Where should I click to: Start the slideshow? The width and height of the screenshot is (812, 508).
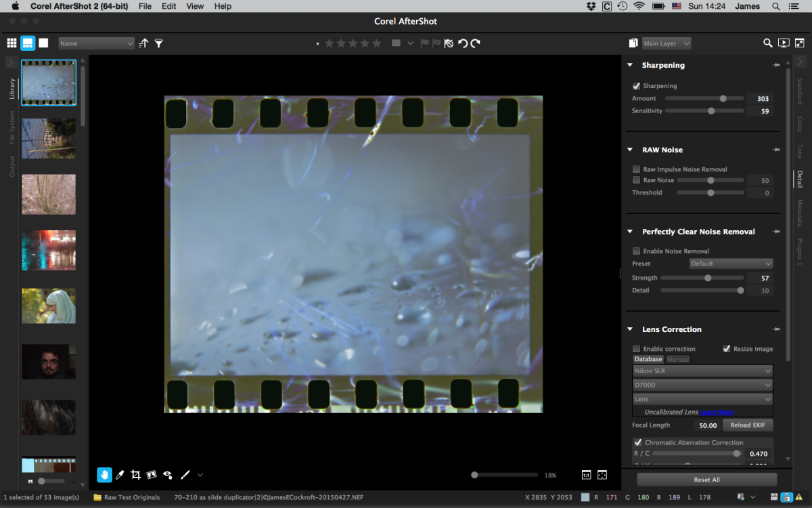(x=784, y=43)
